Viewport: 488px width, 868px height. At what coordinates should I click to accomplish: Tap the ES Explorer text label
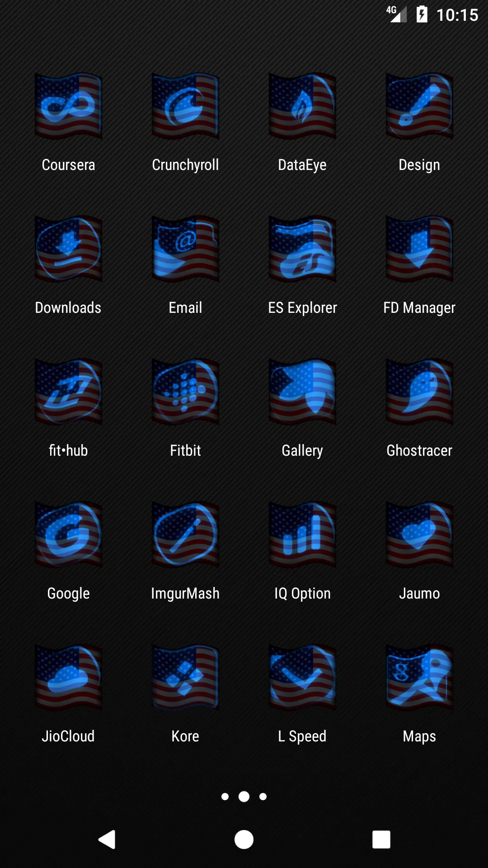(302, 308)
